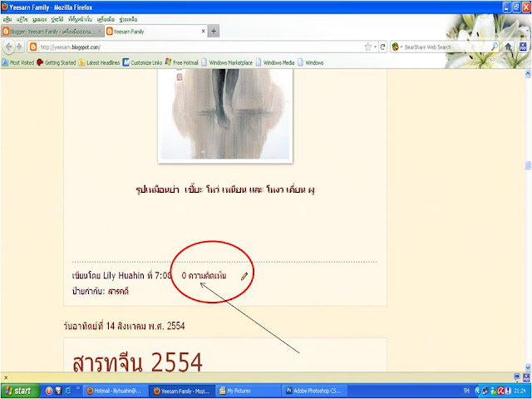Click the scrollbar up arrow

(x=528, y=74)
